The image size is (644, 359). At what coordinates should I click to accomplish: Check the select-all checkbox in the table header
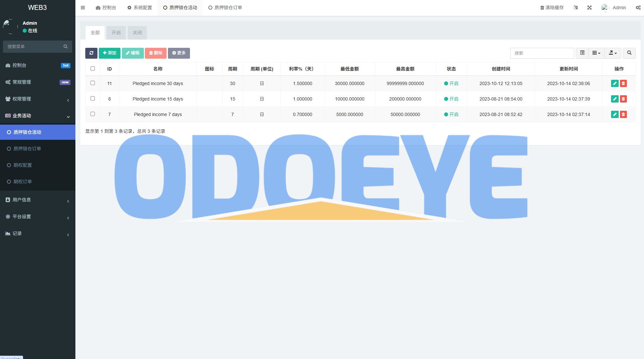click(x=93, y=69)
